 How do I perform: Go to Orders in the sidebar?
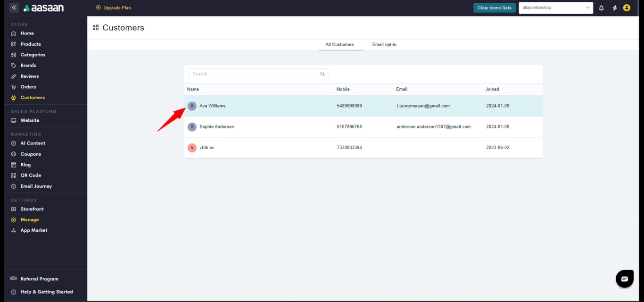[28, 87]
